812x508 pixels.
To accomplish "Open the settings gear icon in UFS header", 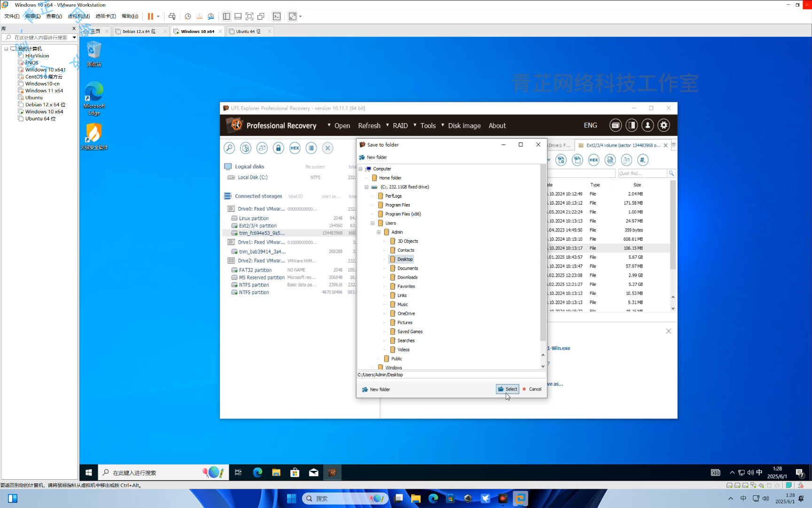I will coord(664,125).
